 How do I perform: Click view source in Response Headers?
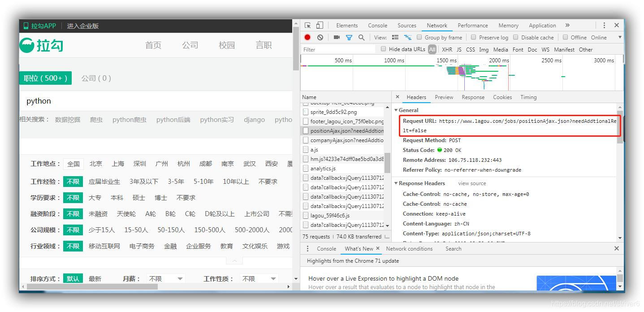472,183
